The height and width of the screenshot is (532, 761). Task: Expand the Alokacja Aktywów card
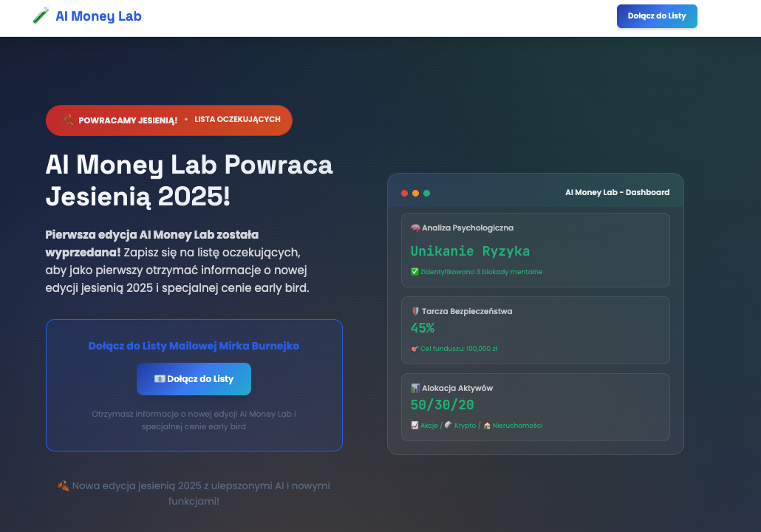coord(535,406)
